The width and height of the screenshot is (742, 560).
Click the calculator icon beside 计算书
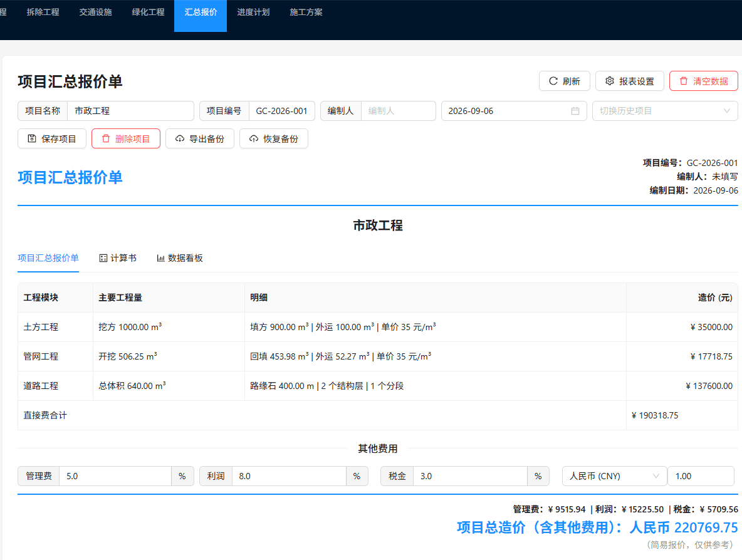click(x=103, y=258)
